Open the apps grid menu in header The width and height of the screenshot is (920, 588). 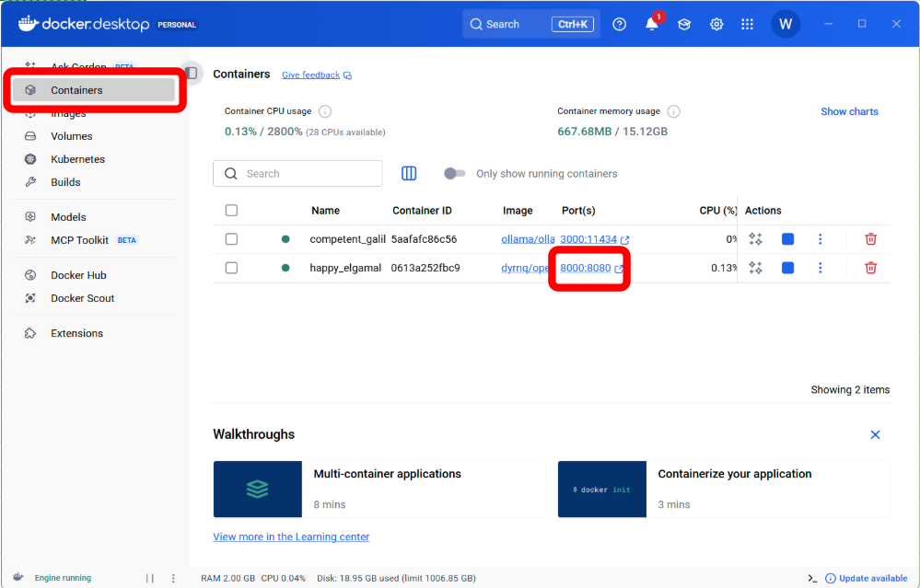[747, 25]
